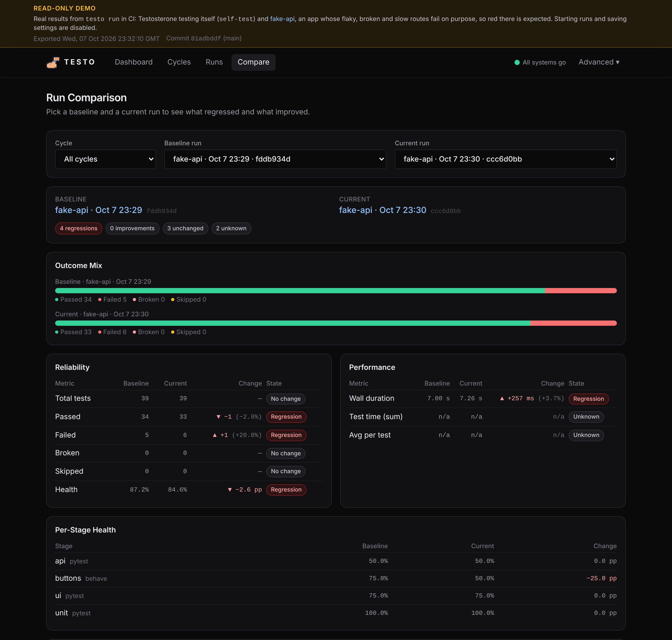Open current run link fake-api Oct 7 23:30

coord(382,210)
